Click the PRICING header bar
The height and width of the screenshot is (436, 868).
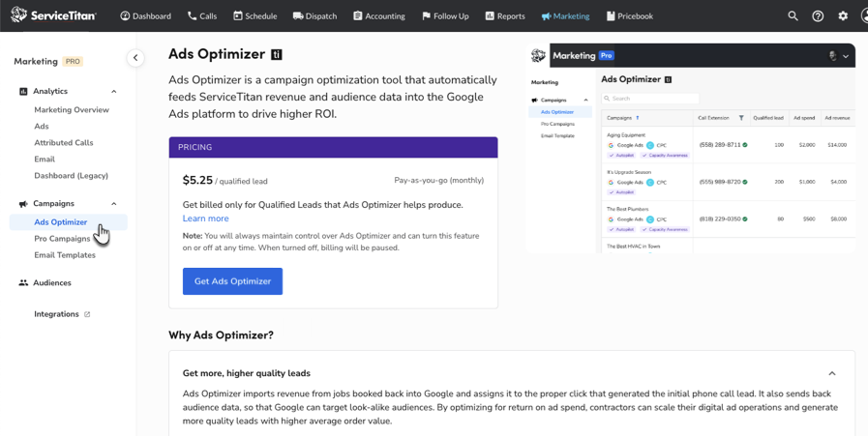pyautogui.click(x=333, y=147)
